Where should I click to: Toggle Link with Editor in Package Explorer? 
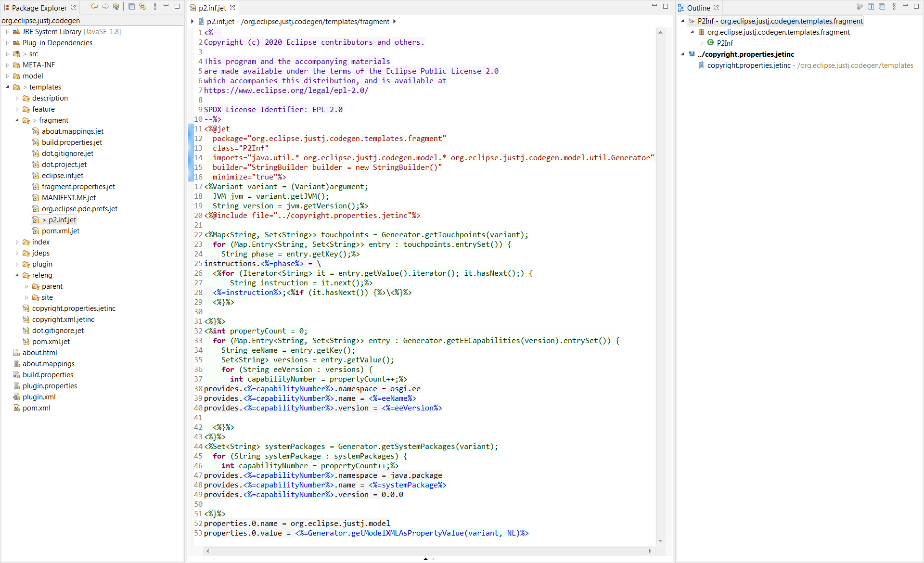pyautogui.click(x=142, y=7)
